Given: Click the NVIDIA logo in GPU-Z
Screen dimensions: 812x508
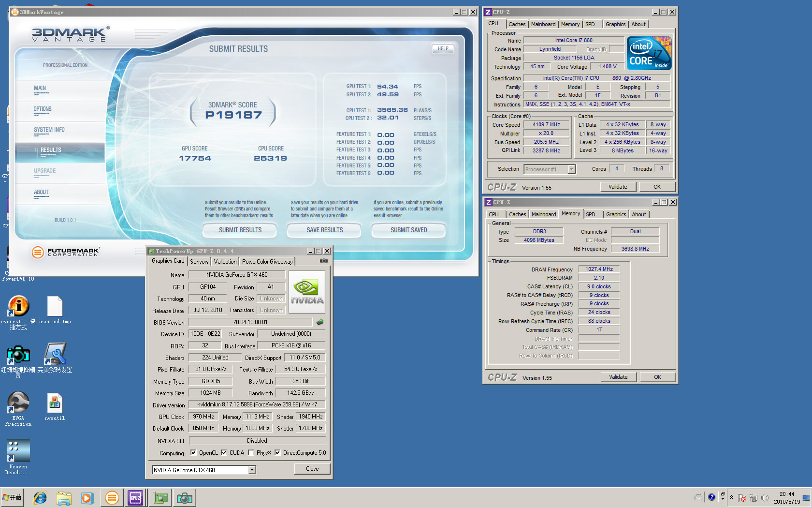Looking at the screenshot, I should pos(307,292).
